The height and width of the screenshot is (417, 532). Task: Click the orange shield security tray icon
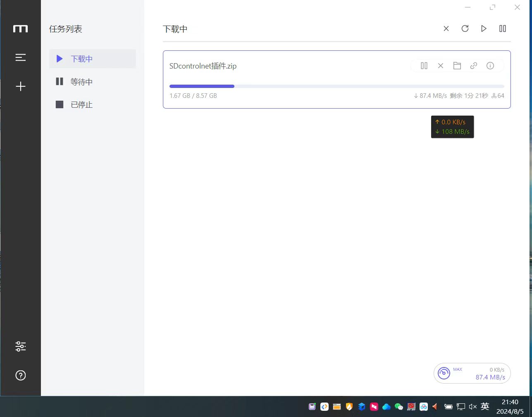(x=349, y=407)
